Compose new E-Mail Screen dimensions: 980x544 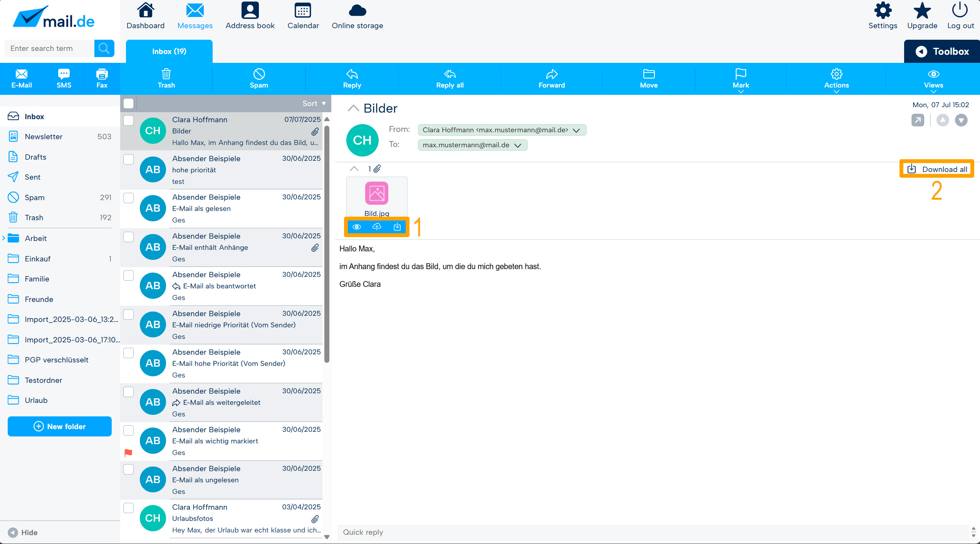22,79
